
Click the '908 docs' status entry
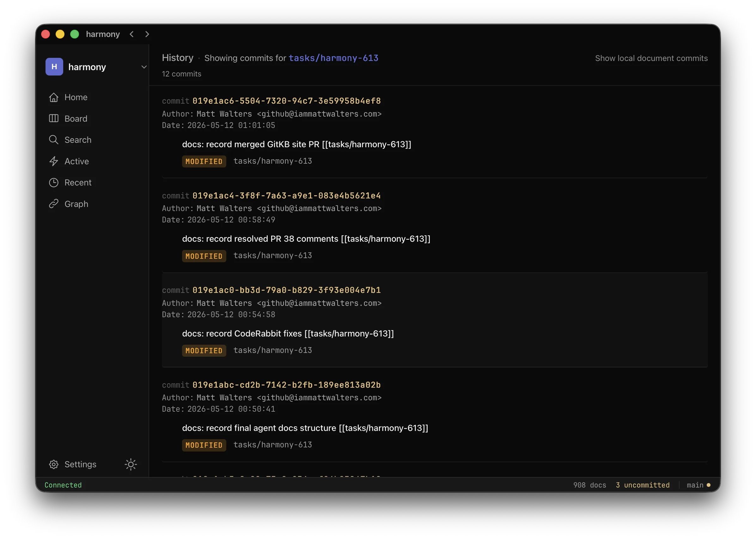pyautogui.click(x=589, y=485)
